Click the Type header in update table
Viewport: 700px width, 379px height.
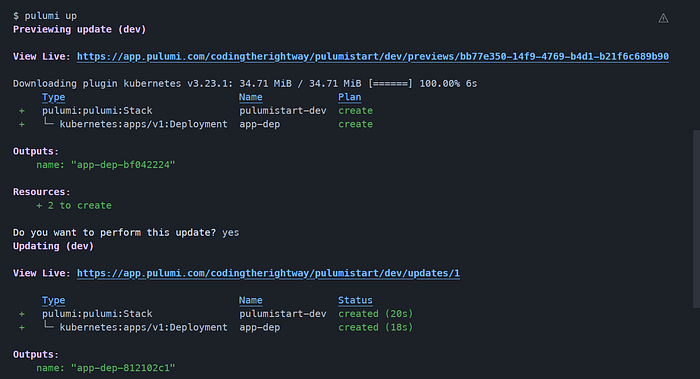coord(54,300)
